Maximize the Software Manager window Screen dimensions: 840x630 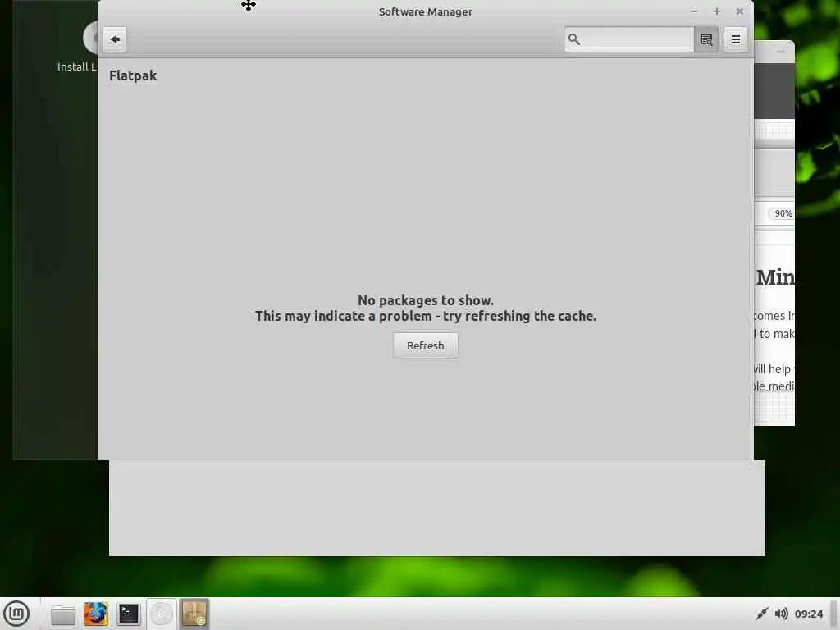(717, 11)
